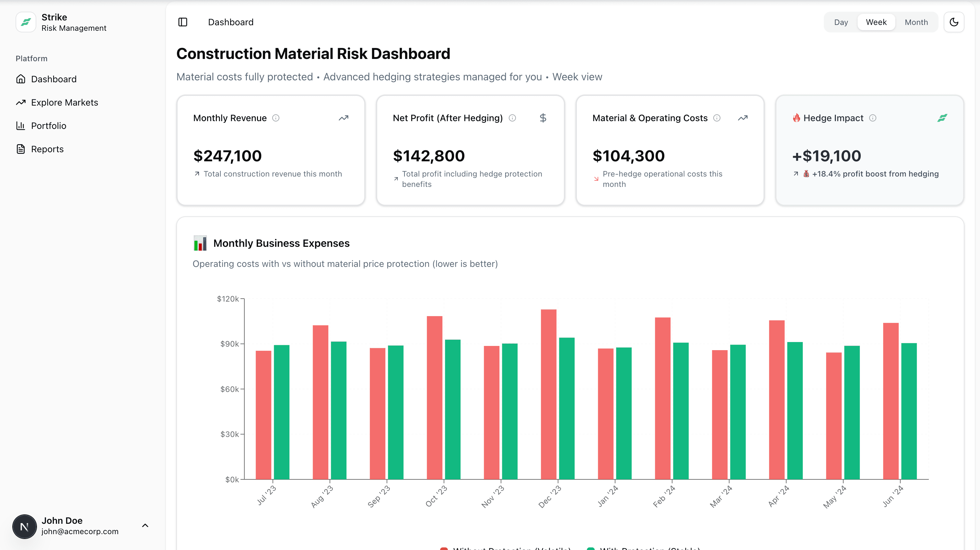Image resolution: width=980 pixels, height=550 pixels.
Task: Toggle the sidebar panel icon
Action: pos(182,22)
